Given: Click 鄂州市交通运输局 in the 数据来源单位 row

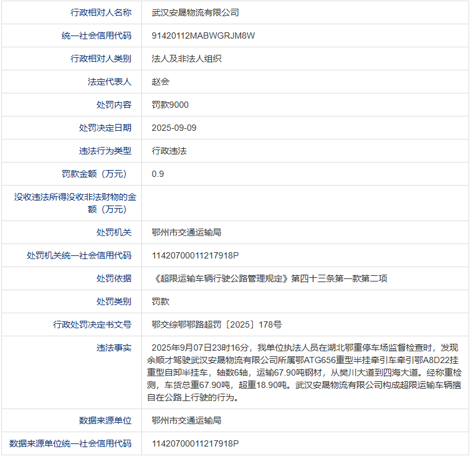Looking at the screenshot, I should (186, 420).
